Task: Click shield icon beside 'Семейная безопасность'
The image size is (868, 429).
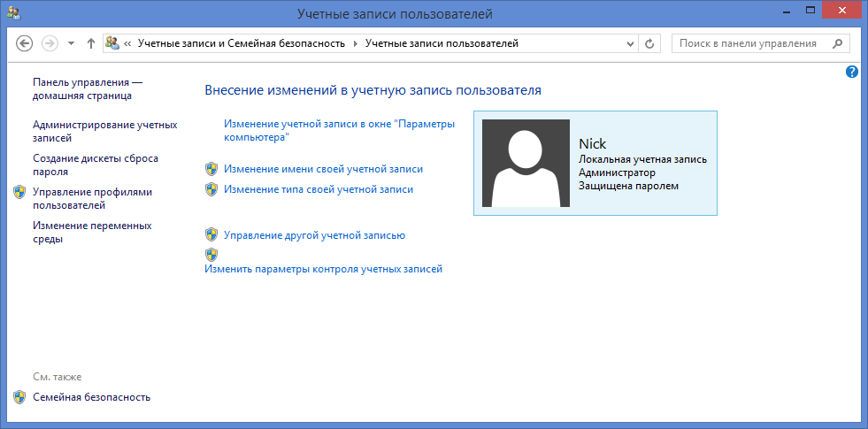Action: [19, 397]
